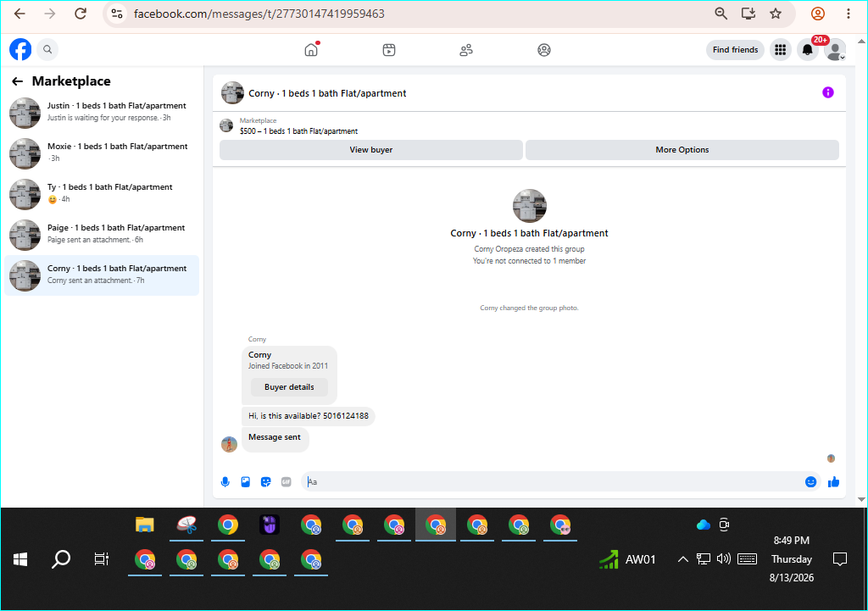Click the OneDrive cloud tray icon
Viewport: 868px width, 611px height.
[703, 525]
